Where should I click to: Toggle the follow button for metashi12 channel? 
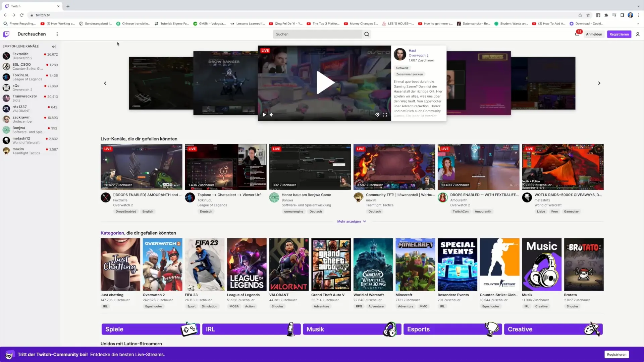pos(537,181)
